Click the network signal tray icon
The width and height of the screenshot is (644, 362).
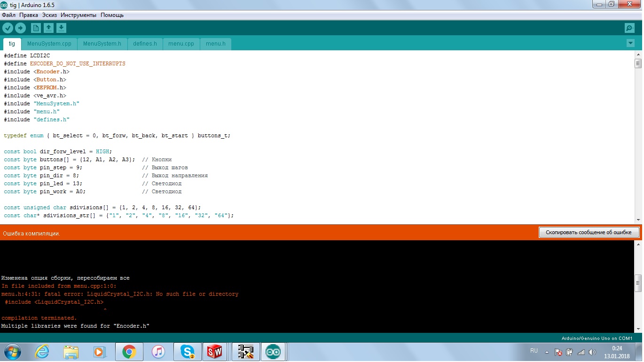581,352
